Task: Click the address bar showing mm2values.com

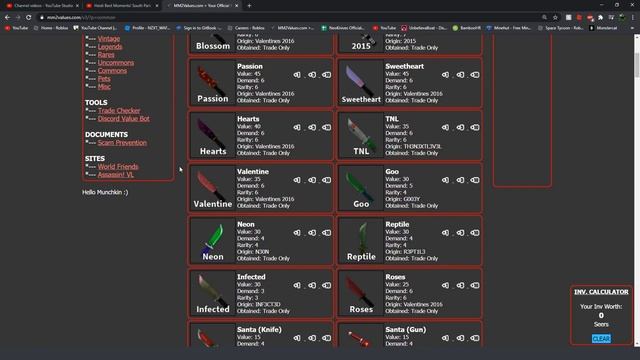Action: coord(286,18)
